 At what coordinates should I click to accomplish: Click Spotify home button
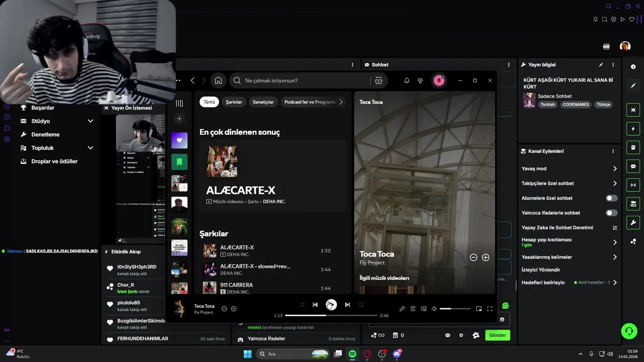tap(218, 80)
